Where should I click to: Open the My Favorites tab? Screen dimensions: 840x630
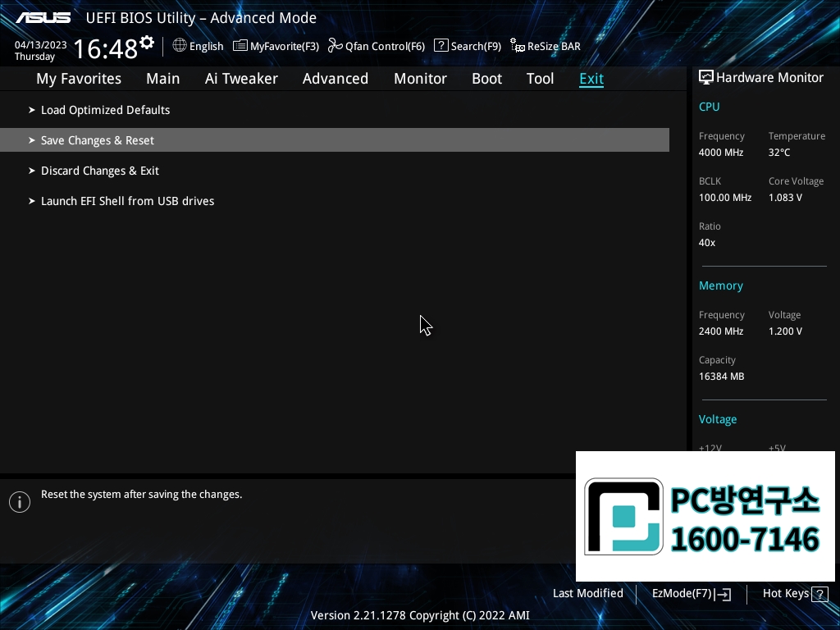pos(79,79)
